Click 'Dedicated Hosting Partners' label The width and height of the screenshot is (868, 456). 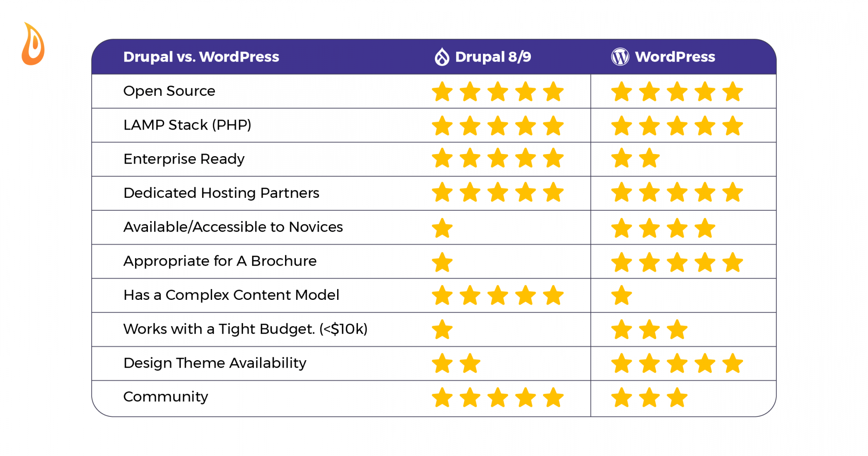coord(221,193)
